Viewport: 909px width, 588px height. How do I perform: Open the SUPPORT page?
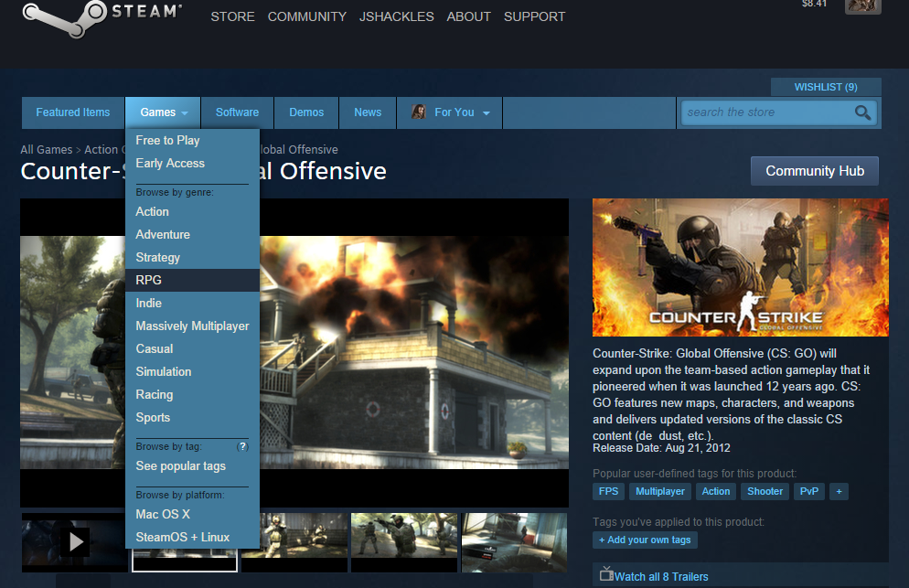(534, 16)
